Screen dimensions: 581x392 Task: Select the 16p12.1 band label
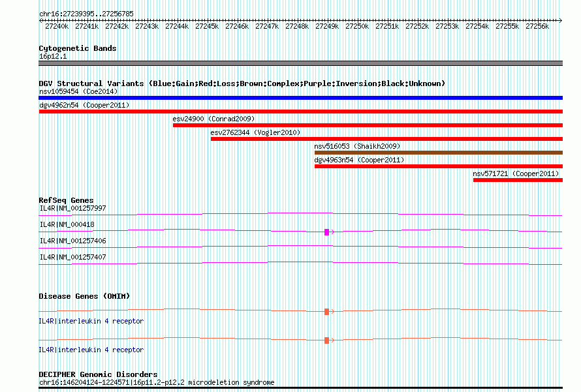(x=53, y=56)
